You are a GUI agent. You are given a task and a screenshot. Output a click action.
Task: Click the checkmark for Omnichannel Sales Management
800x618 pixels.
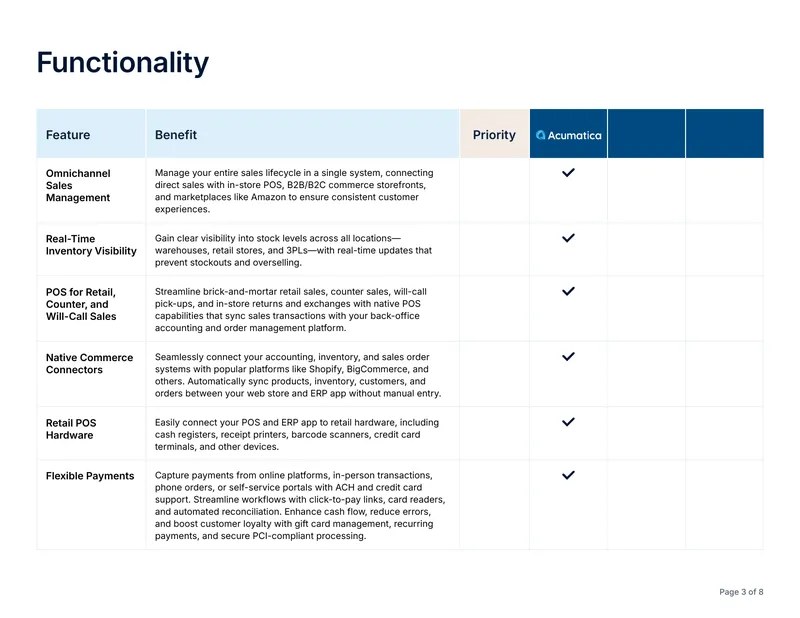tap(568, 172)
